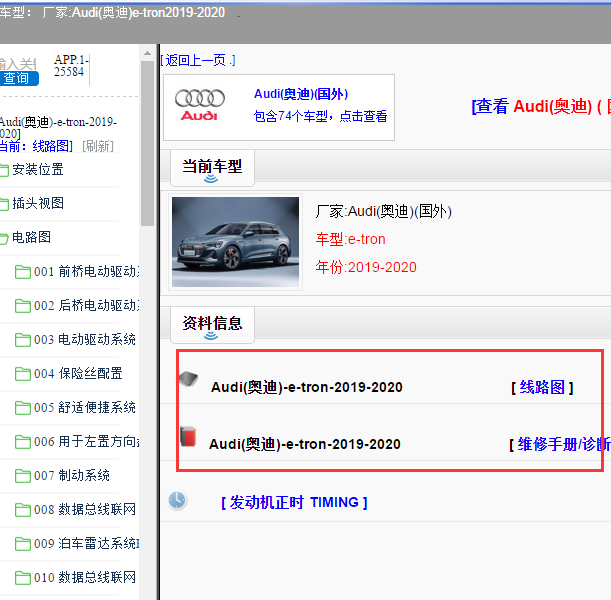The width and height of the screenshot is (611, 600).
Task: Click folder icon for 001 前桥电动驱动
Action: point(23,272)
